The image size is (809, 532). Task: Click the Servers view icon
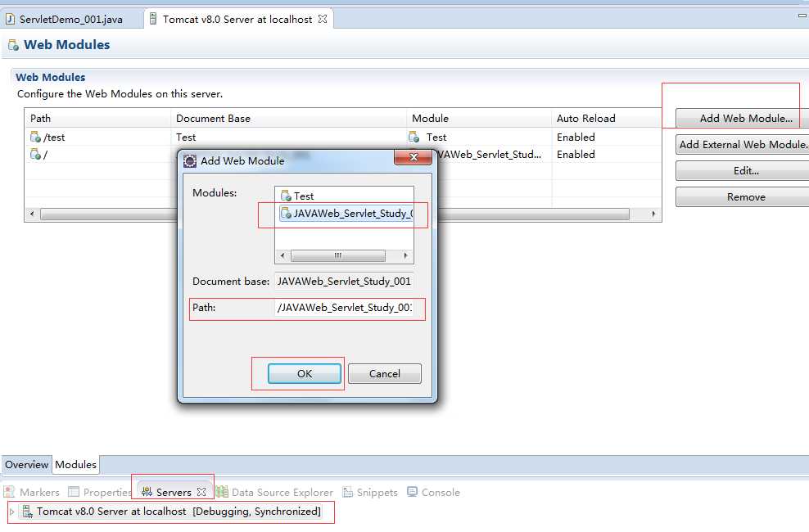pyautogui.click(x=147, y=492)
